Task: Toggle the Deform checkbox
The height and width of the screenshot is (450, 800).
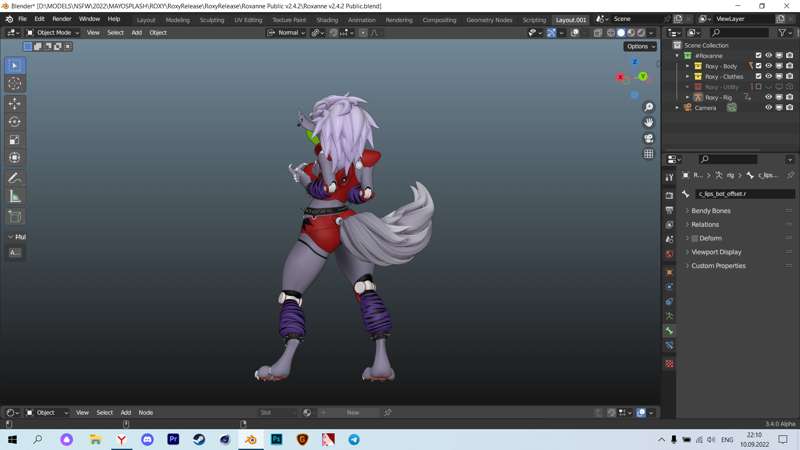Action: coord(694,238)
